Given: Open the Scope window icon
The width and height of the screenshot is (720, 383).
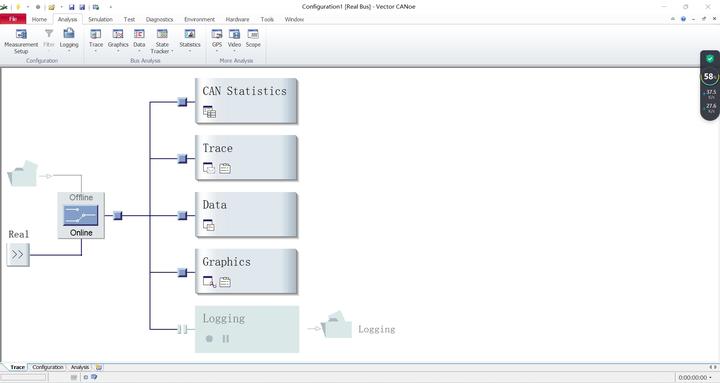Looking at the screenshot, I should pyautogui.click(x=253, y=34).
